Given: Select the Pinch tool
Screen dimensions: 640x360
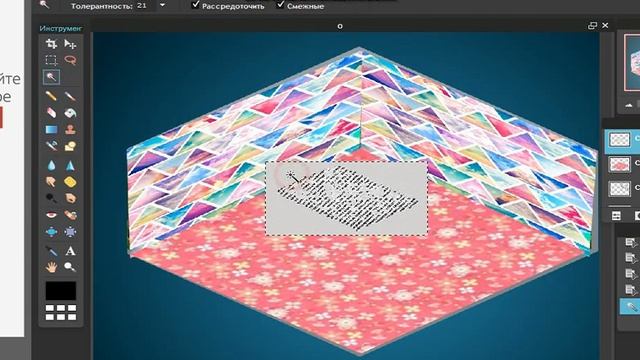Looking at the screenshot, I should coord(70,231).
